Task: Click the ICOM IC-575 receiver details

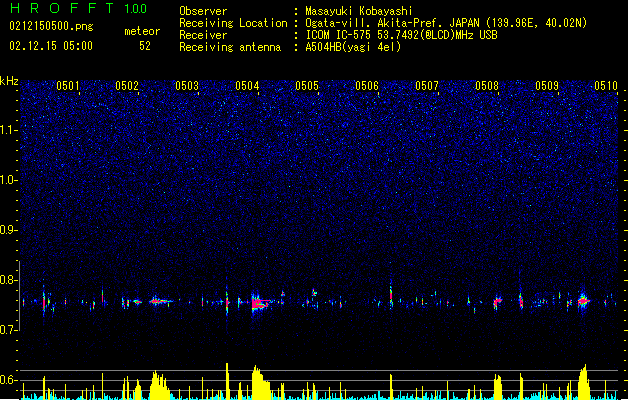Action: (x=402, y=35)
